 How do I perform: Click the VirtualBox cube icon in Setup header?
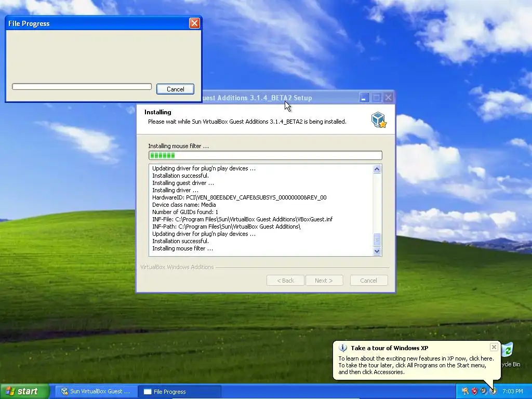coord(378,120)
